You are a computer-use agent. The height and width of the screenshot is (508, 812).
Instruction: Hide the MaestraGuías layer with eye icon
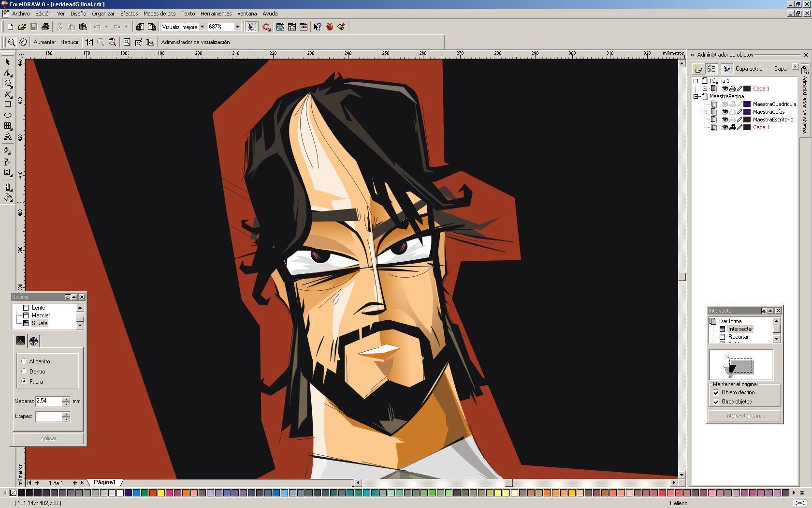click(x=725, y=112)
